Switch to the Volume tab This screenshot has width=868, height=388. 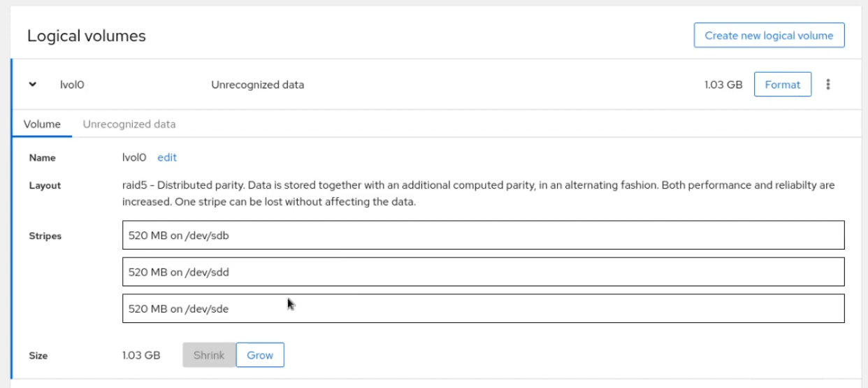42,124
